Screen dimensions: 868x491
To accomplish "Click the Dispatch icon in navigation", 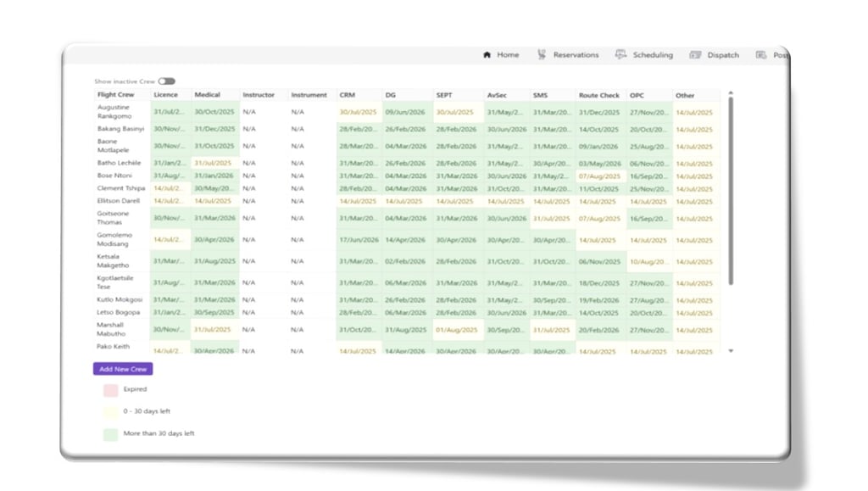I will pyautogui.click(x=695, y=55).
